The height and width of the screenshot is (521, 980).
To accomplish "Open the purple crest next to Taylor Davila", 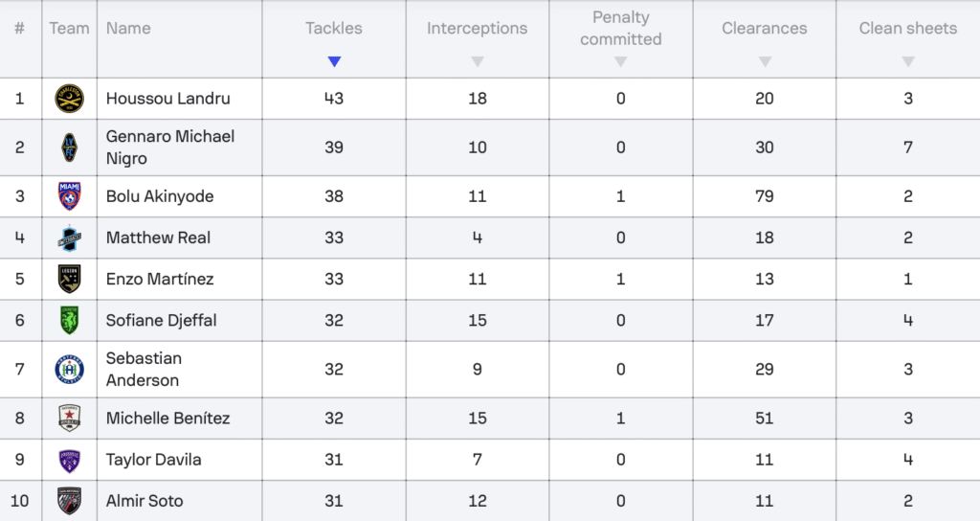I will click(69, 460).
